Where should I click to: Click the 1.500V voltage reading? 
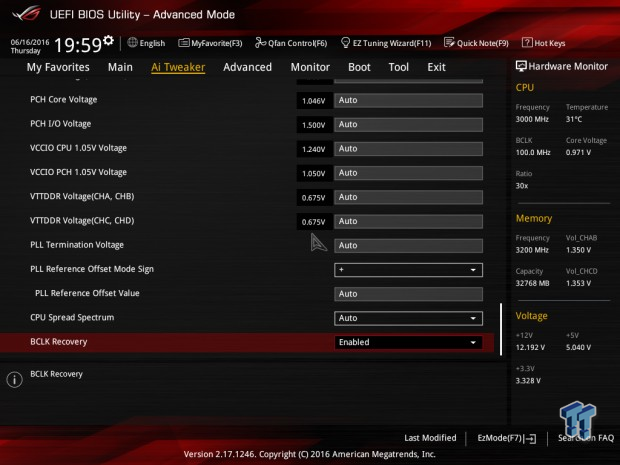(x=314, y=125)
